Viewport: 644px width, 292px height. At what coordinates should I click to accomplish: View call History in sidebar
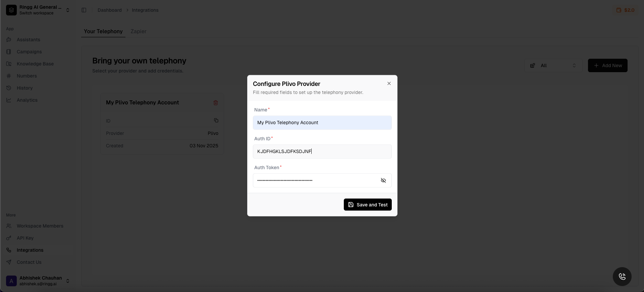(24, 88)
